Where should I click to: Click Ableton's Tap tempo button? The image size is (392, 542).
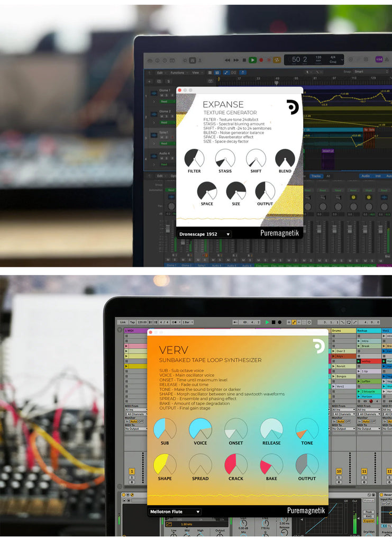132,322
